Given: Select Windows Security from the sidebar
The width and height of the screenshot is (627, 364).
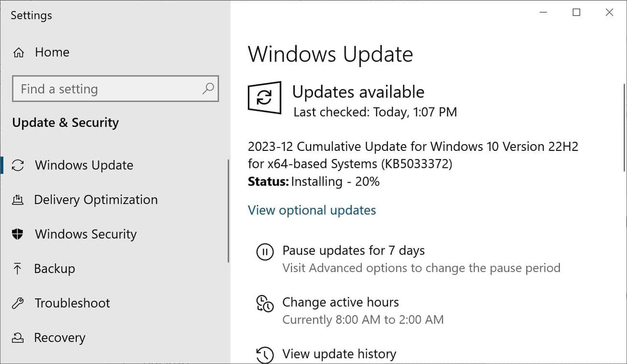Looking at the screenshot, I should tap(85, 234).
